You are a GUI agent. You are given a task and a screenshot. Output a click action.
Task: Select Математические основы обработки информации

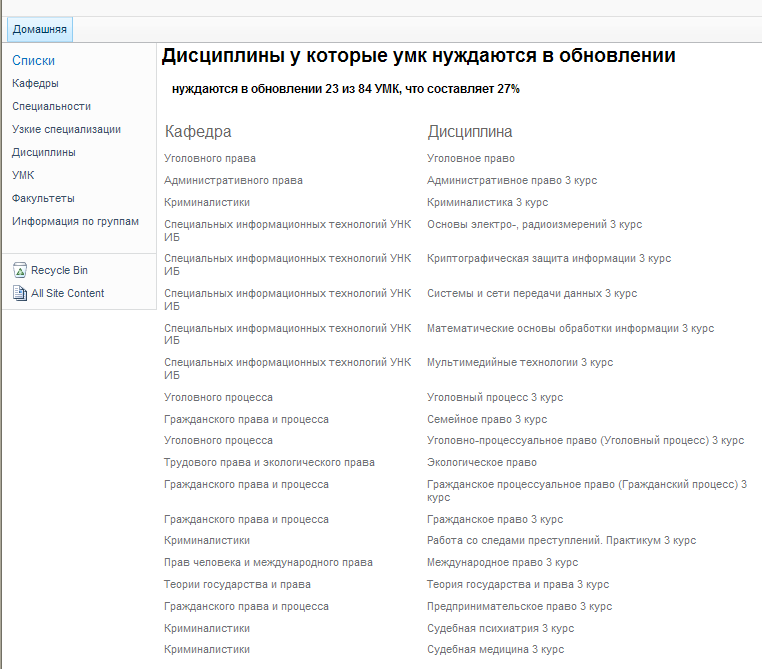pyautogui.click(x=571, y=328)
